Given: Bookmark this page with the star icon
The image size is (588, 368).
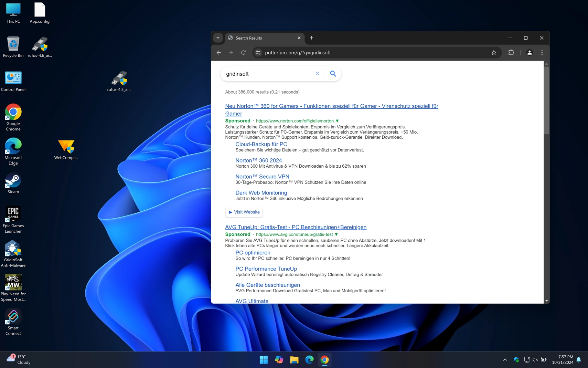Looking at the screenshot, I should coord(493,52).
